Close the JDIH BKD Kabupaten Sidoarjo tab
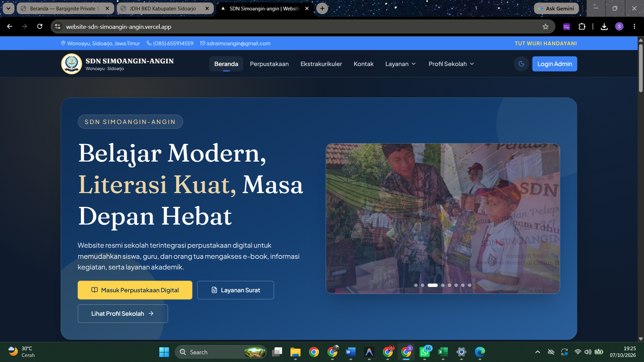The image size is (644, 362). [x=207, y=8]
